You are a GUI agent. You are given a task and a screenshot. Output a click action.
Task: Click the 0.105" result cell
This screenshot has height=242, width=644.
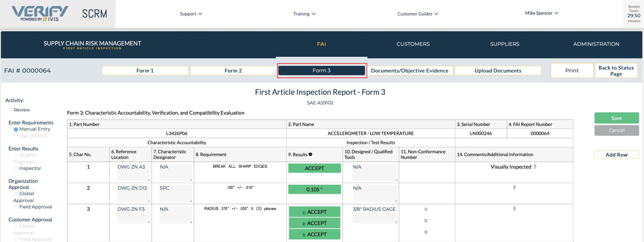tap(314, 189)
